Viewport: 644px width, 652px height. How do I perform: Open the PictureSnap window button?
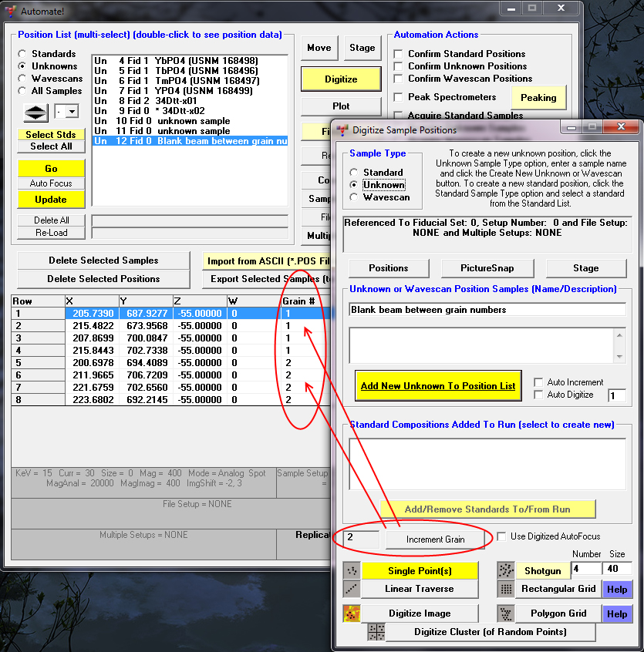pyautogui.click(x=487, y=268)
